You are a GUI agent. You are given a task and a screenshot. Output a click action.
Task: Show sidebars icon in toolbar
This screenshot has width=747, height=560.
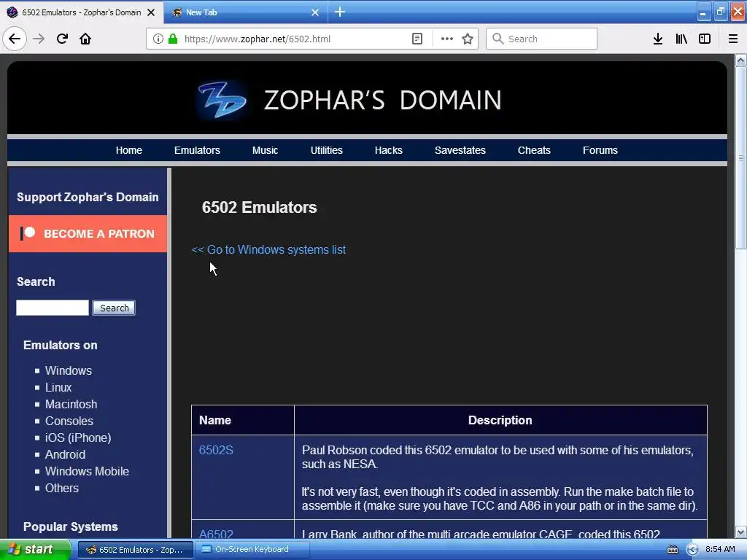[705, 39]
